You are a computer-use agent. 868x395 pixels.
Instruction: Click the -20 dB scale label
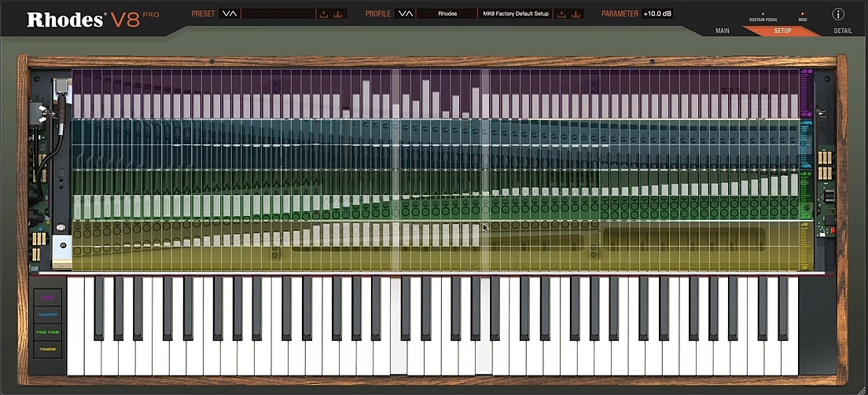(807, 114)
